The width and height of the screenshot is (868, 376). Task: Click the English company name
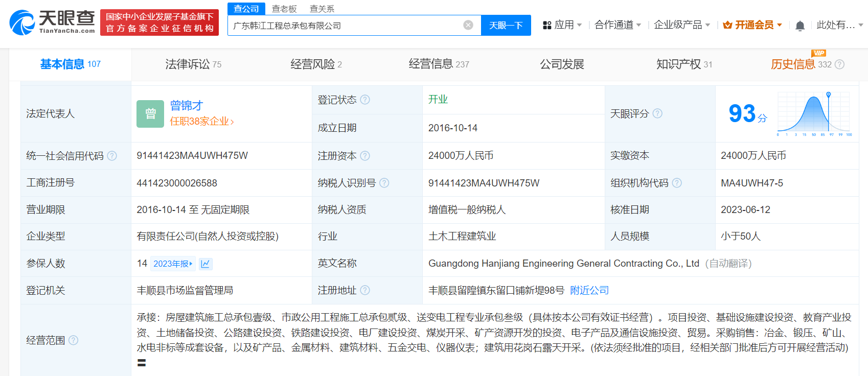click(x=564, y=264)
